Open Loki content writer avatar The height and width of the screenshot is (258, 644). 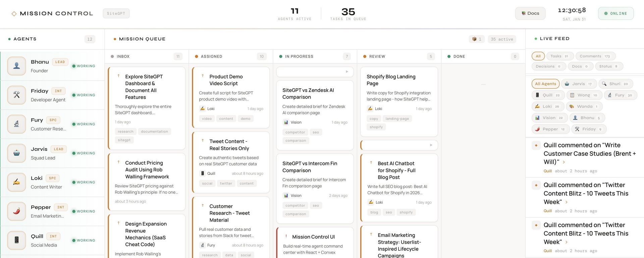(16, 182)
